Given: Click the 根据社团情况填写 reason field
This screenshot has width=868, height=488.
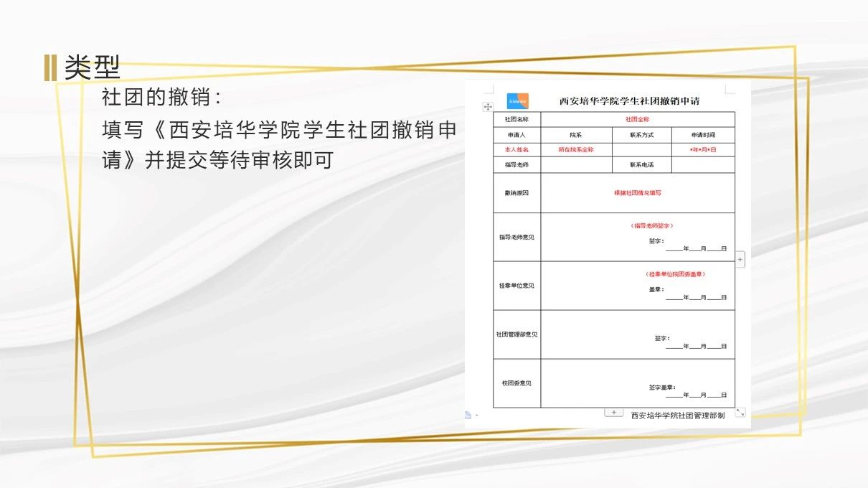Looking at the screenshot, I should coord(637,193).
